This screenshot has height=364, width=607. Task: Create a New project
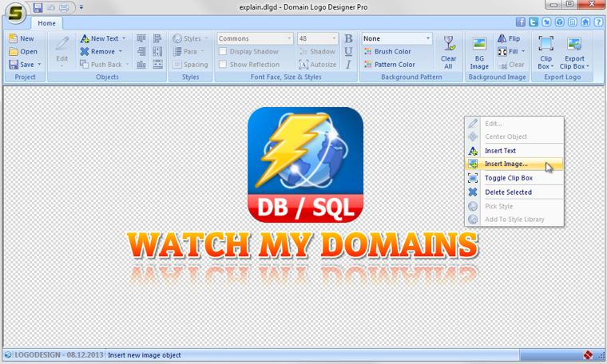coord(22,38)
